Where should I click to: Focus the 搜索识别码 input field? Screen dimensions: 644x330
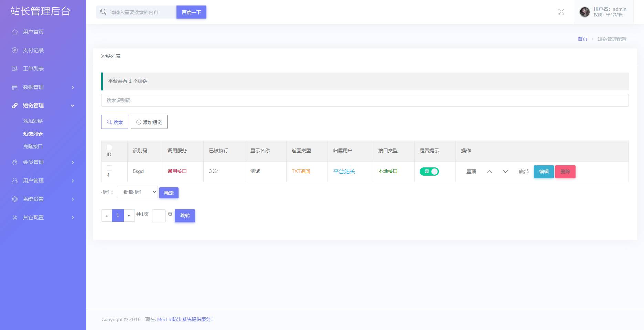[365, 100]
